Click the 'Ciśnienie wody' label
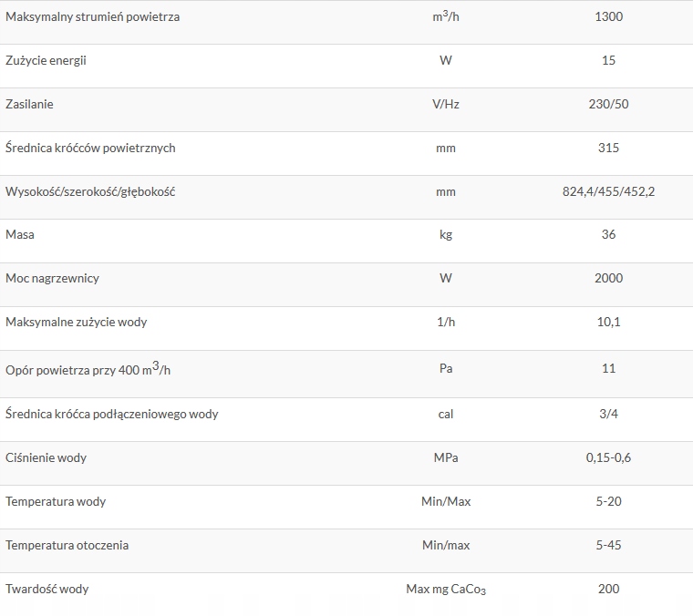Screen dimensions: 693x616 point(47,457)
